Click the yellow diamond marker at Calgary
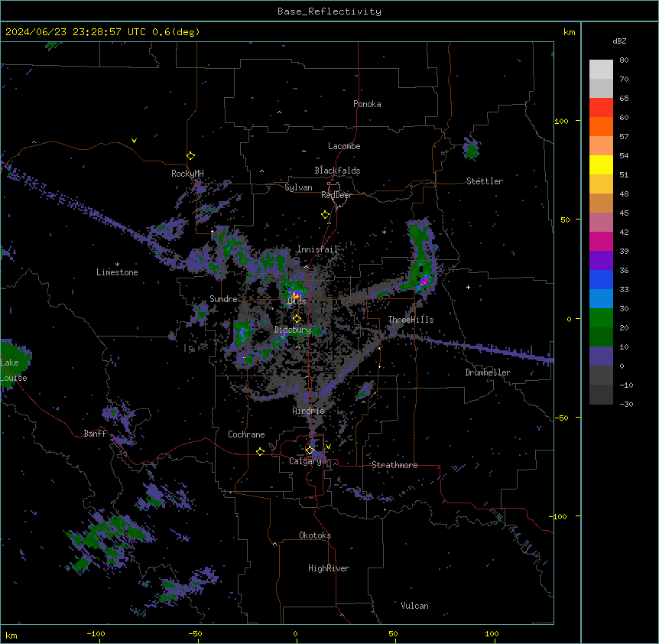 [x=310, y=450]
